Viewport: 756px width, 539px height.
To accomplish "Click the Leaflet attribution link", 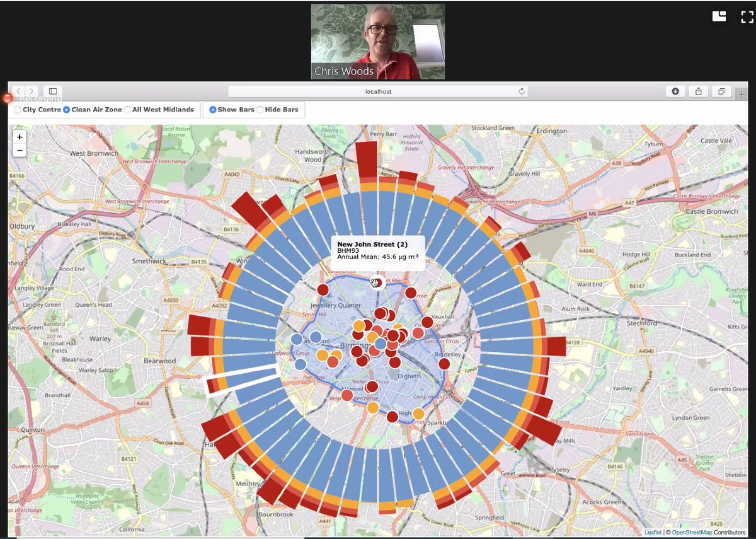I will [x=653, y=532].
